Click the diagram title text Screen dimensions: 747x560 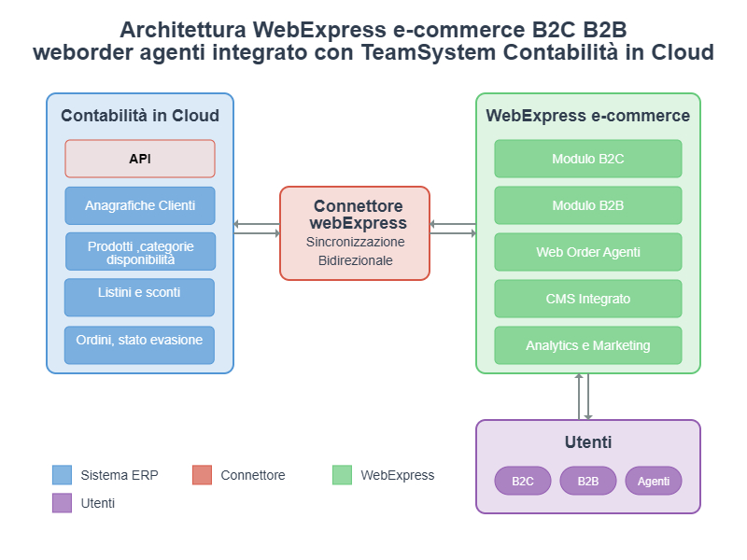click(x=373, y=41)
